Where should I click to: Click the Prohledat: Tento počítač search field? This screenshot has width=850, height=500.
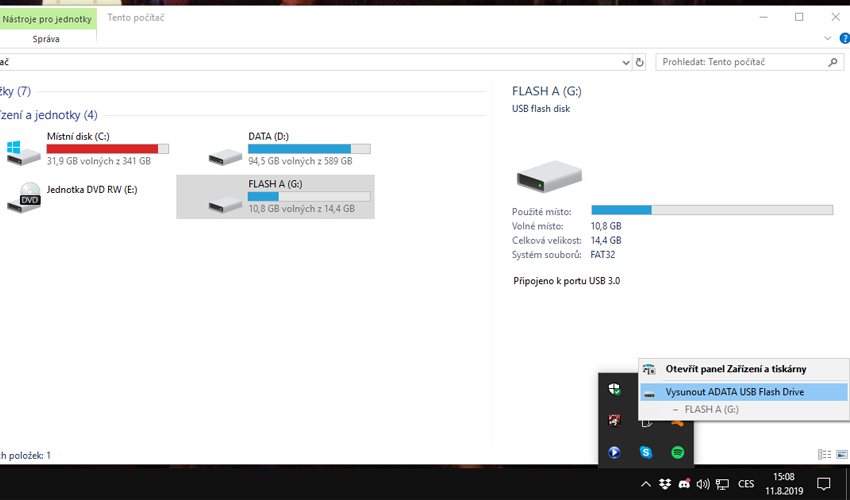[740, 62]
